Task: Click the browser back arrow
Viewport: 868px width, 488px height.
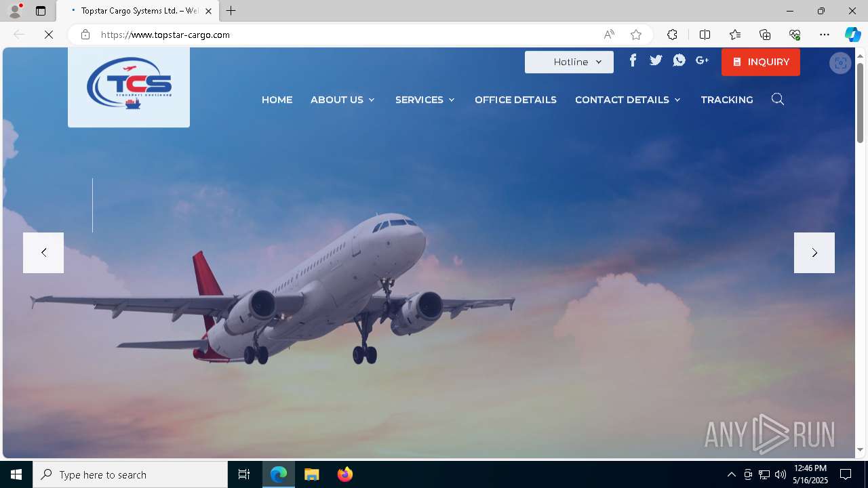Action: (x=19, y=35)
